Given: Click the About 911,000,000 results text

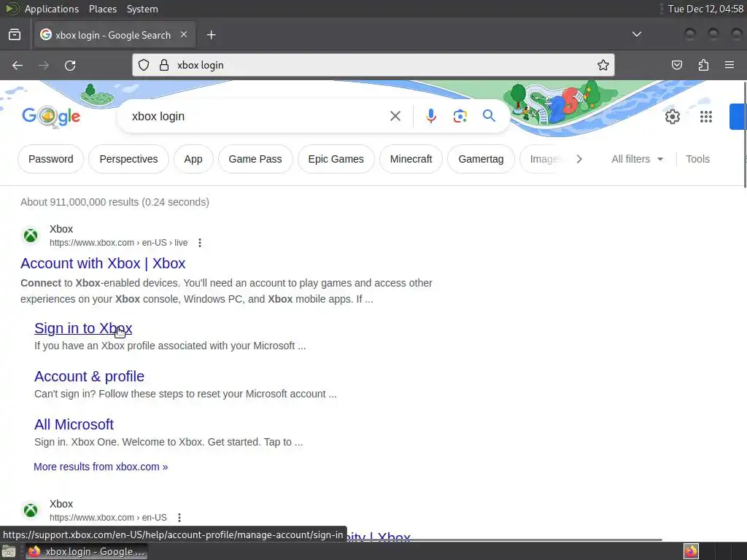Looking at the screenshot, I should (x=115, y=202).
